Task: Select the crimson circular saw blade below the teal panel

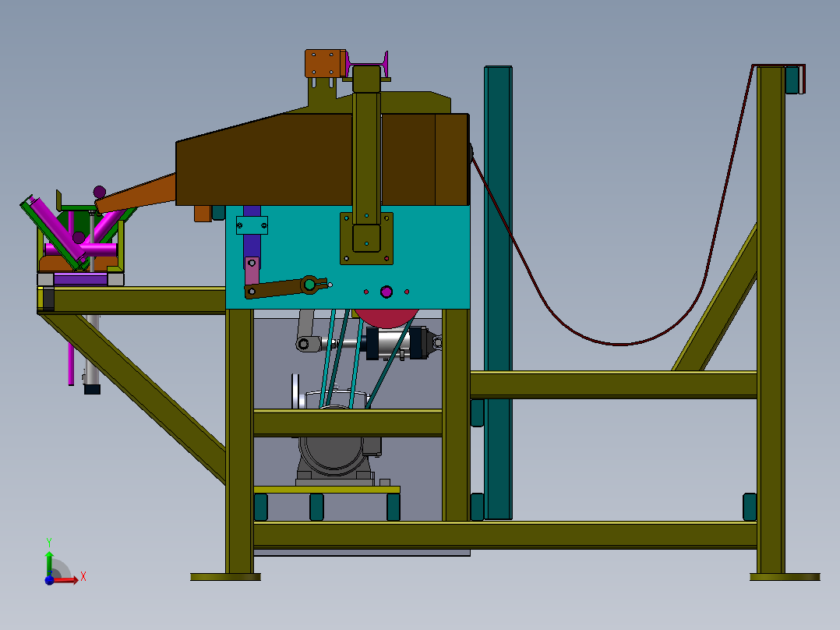Action: (x=387, y=318)
